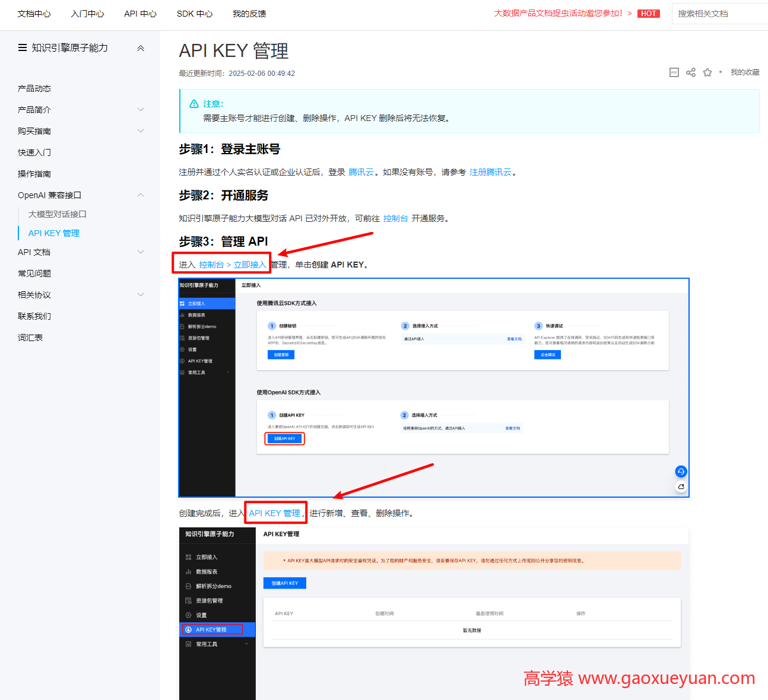The width and height of the screenshot is (768, 700).
Task: Expand the 产品简介 section
Action: [141, 109]
